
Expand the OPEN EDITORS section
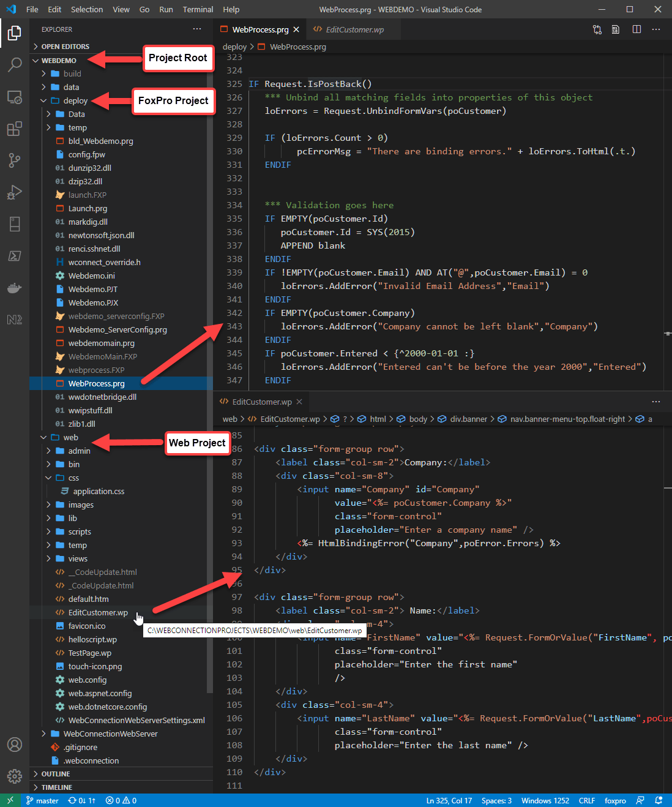click(121, 47)
